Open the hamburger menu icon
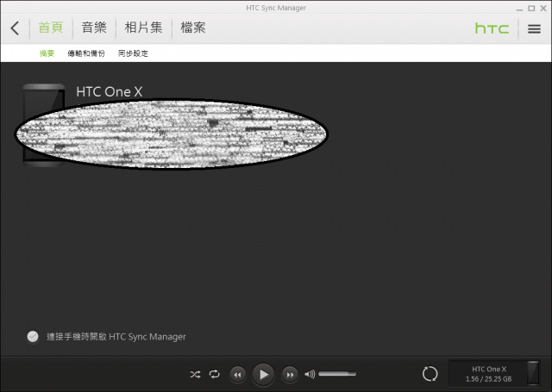This screenshot has height=392, width=552. tap(534, 28)
